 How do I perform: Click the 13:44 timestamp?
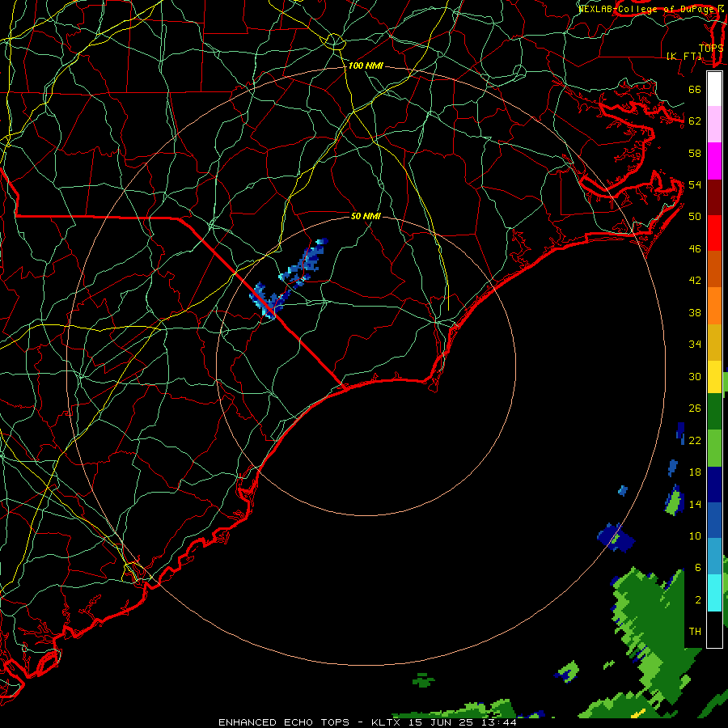coord(500,722)
